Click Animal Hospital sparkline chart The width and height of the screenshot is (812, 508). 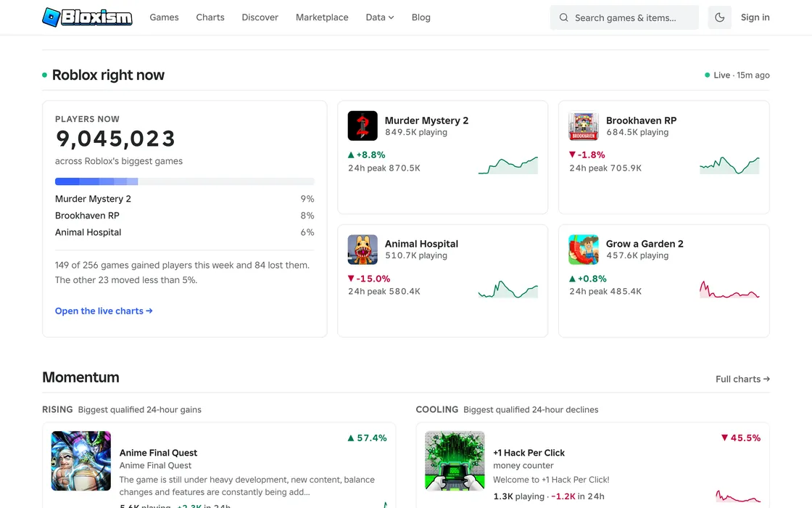tap(508, 289)
